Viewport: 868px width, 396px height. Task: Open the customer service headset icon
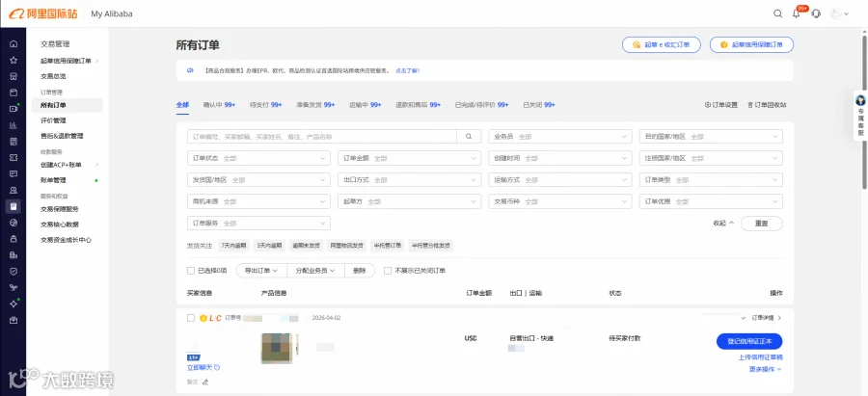click(x=816, y=13)
